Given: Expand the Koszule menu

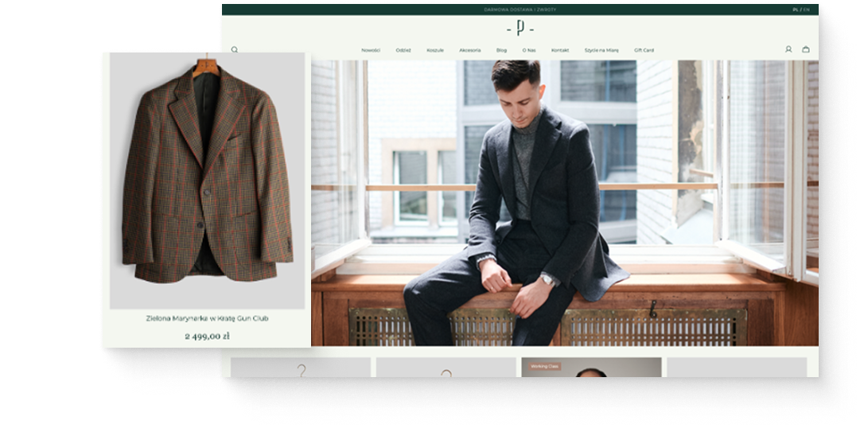Looking at the screenshot, I should (435, 50).
